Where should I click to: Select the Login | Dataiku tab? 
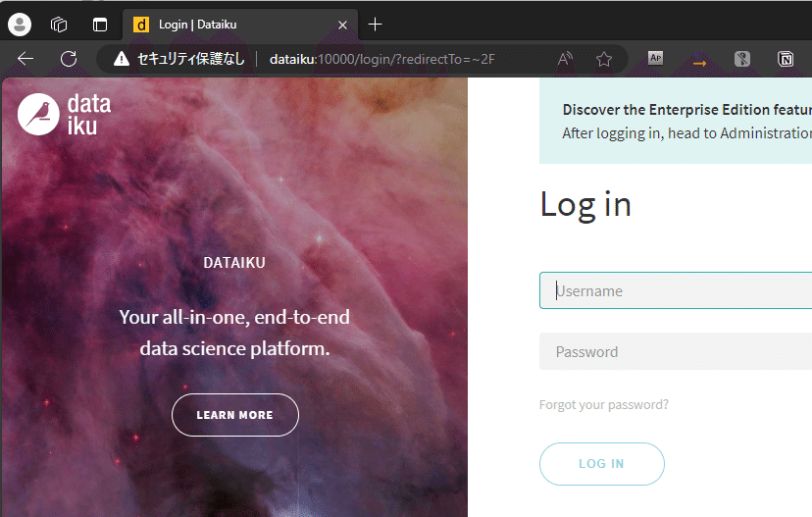(240, 25)
